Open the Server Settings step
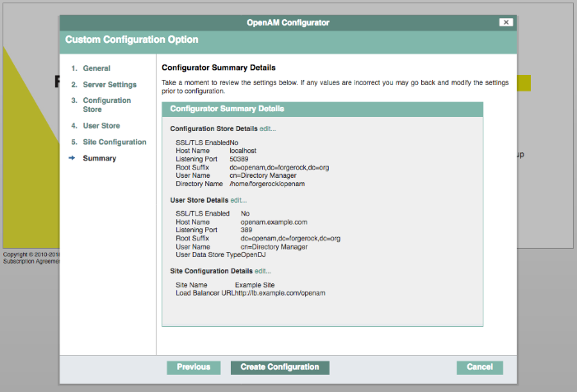577x392 pixels. point(110,85)
